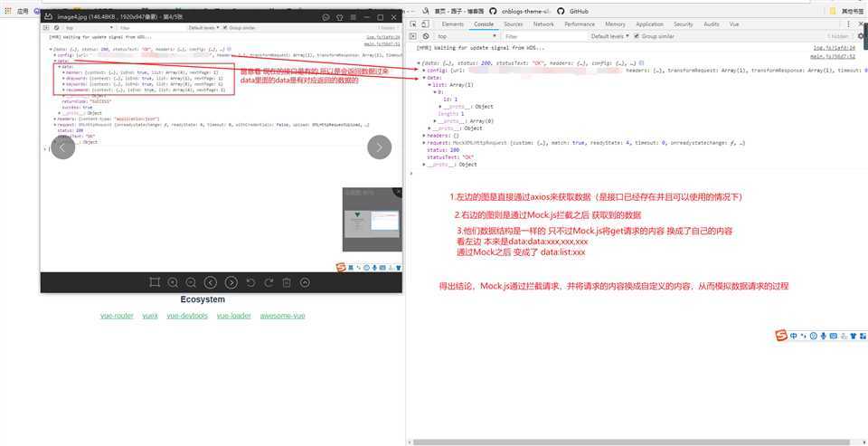Open the Audits tab
Image resolution: width=868 pixels, height=446 pixels.
(712, 24)
